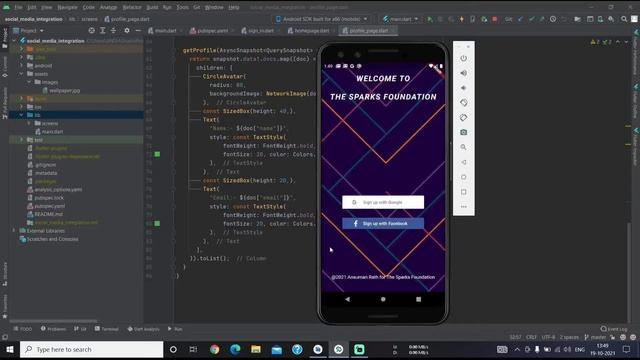Collapse the social_media_integration root node
The image size is (640, 360).
pyautogui.click(x=15, y=41)
